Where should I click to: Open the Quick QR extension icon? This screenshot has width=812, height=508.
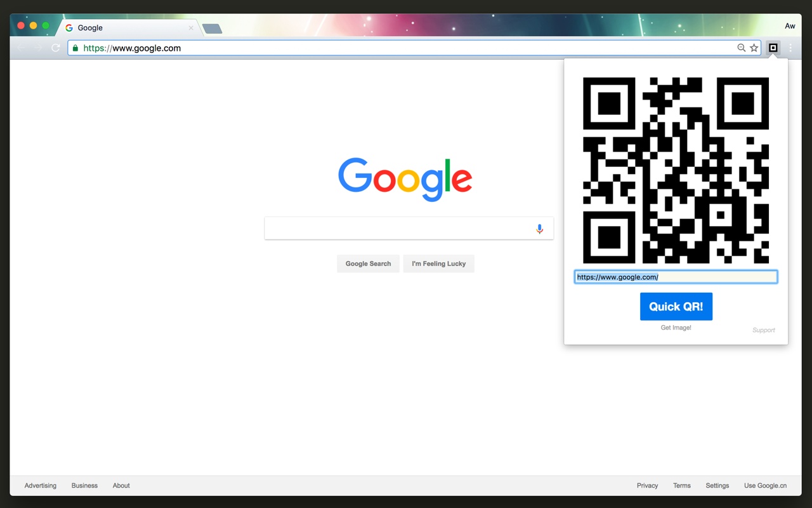[773, 48]
